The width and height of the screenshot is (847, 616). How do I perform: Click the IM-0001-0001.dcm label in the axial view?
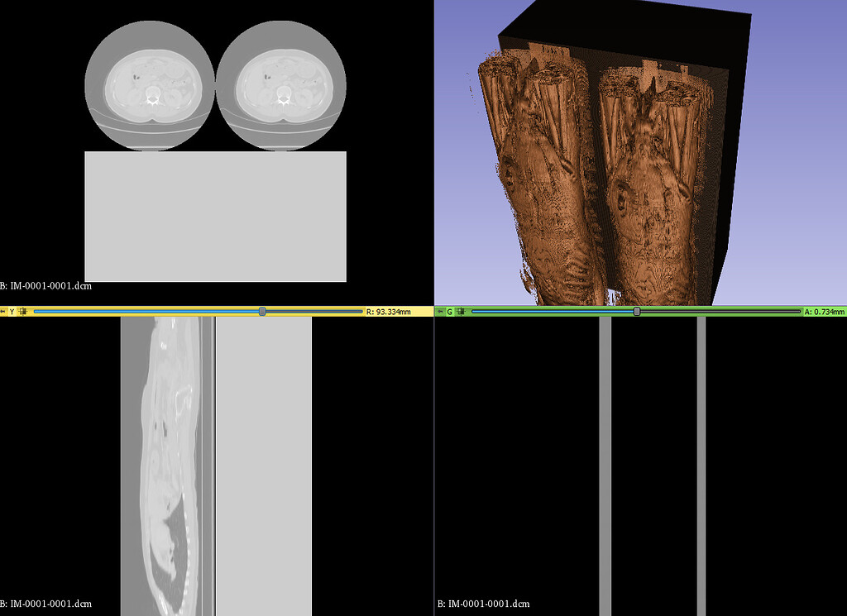pos(45,287)
